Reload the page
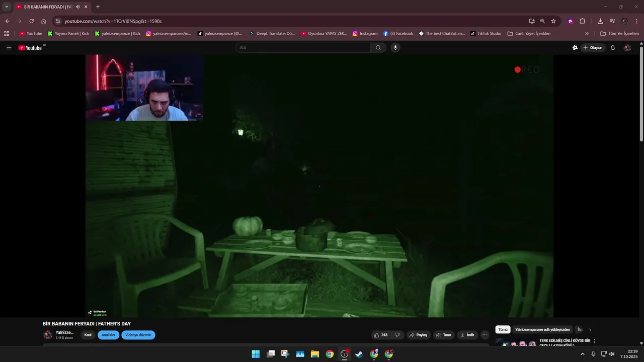 [31, 21]
